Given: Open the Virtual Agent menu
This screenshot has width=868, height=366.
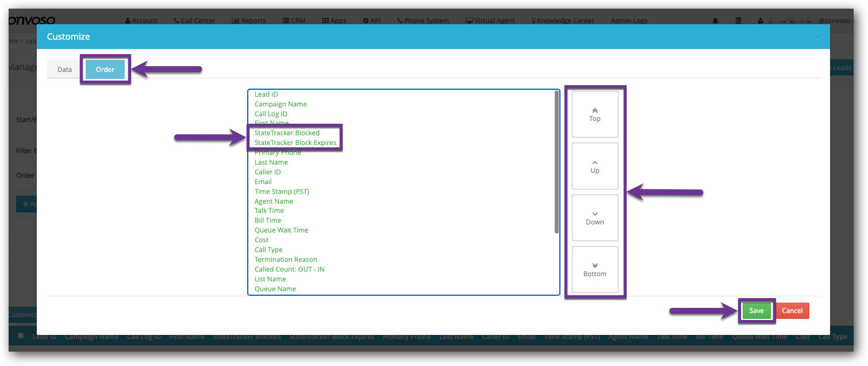Looking at the screenshot, I should pos(490,20).
